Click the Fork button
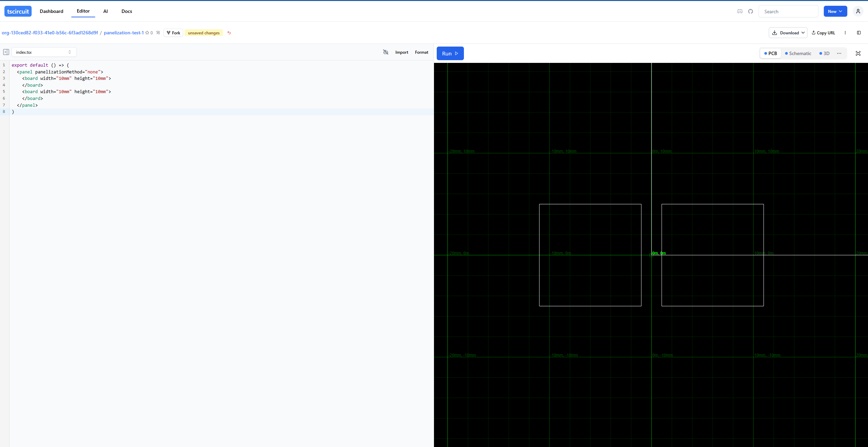Image resolution: width=868 pixels, height=447 pixels. (x=173, y=33)
